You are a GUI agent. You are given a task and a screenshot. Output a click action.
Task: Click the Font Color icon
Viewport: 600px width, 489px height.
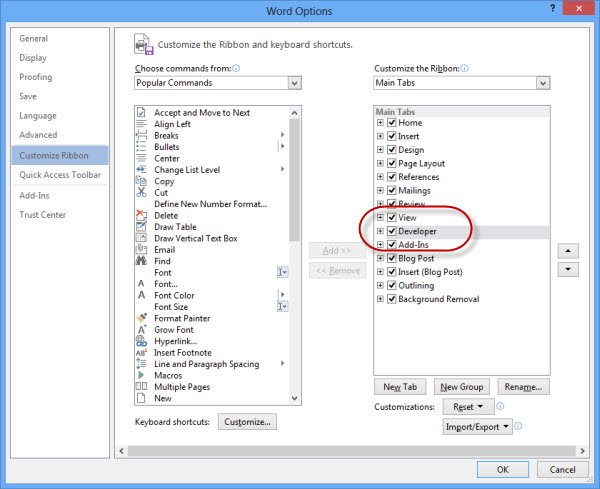click(141, 295)
